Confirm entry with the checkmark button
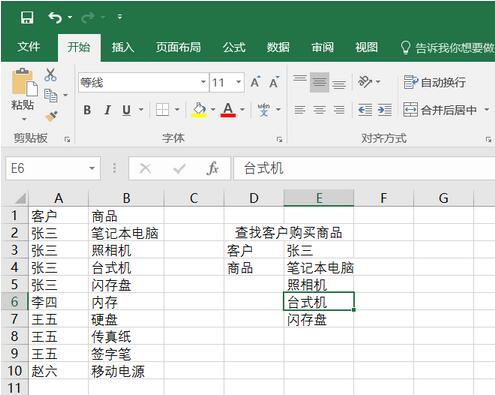 179,169
